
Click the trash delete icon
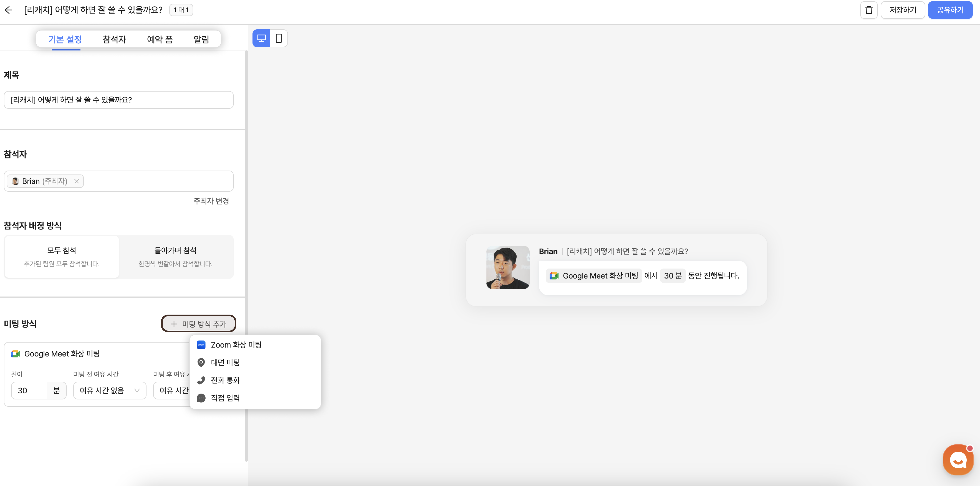pyautogui.click(x=868, y=10)
